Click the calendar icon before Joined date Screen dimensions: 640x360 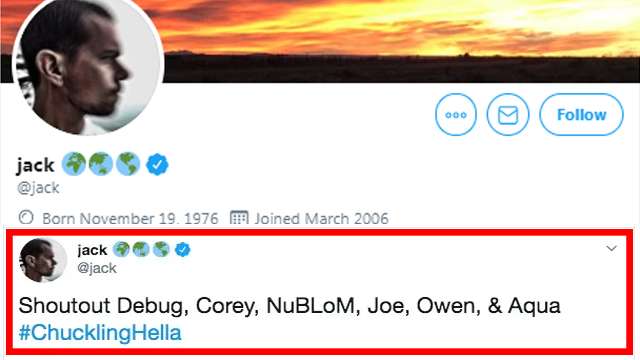pyautogui.click(x=239, y=217)
